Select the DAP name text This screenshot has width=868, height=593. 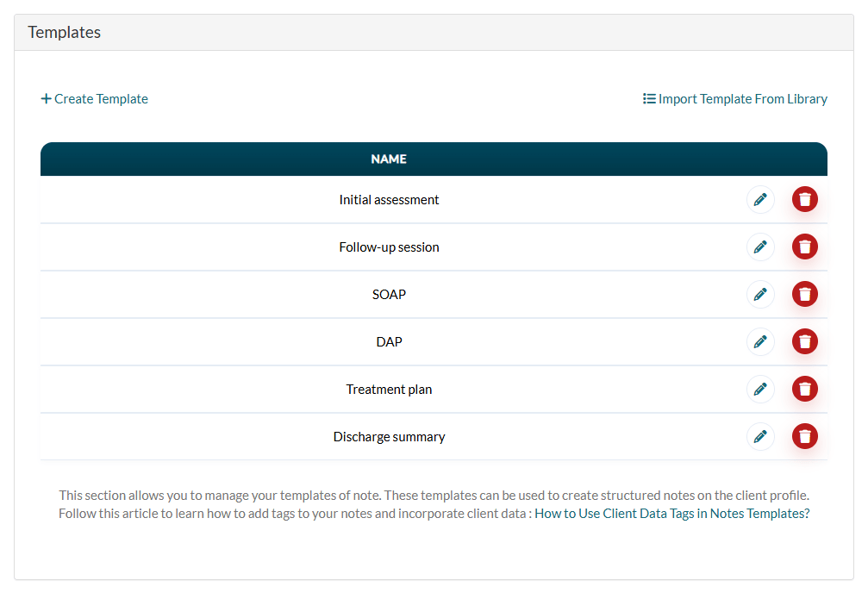389,342
